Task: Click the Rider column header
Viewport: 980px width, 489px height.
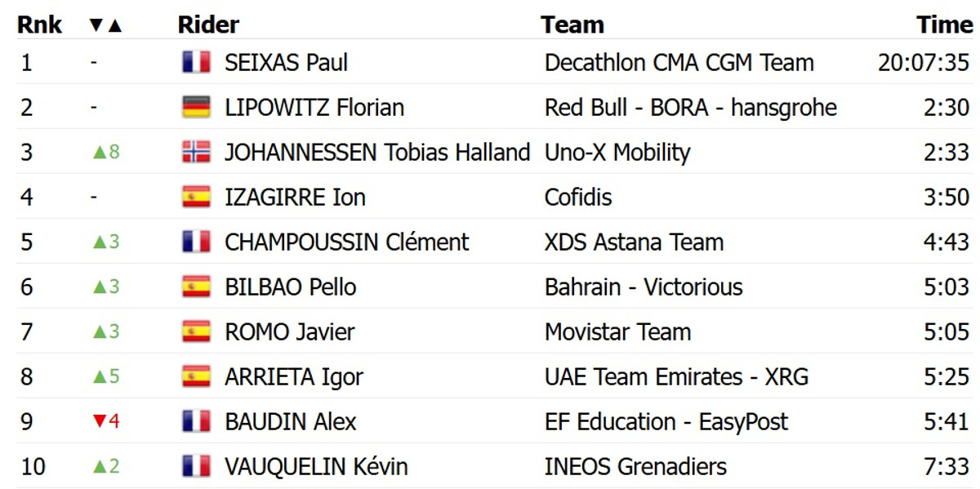Action: point(208,25)
